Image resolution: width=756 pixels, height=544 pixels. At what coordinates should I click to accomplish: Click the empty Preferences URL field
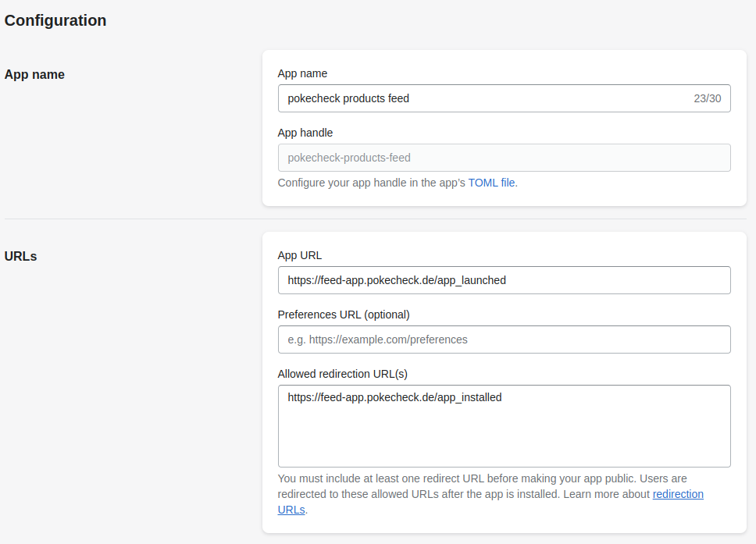pos(504,340)
